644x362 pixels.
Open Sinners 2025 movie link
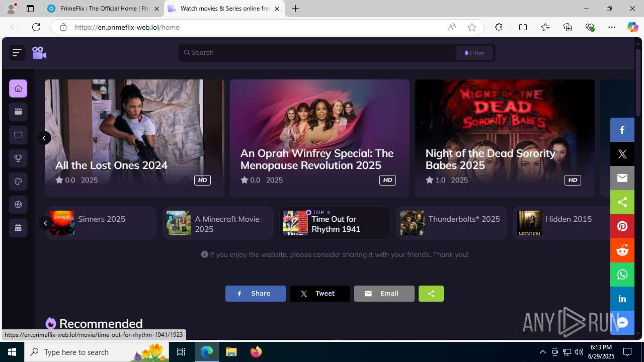[x=101, y=223]
